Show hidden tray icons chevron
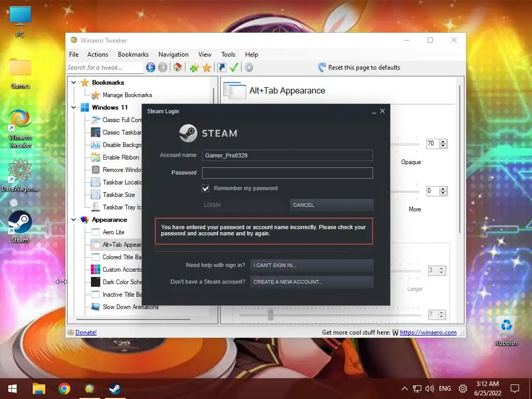Viewport: 532px width, 399px height. pyautogui.click(x=404, y=389)
